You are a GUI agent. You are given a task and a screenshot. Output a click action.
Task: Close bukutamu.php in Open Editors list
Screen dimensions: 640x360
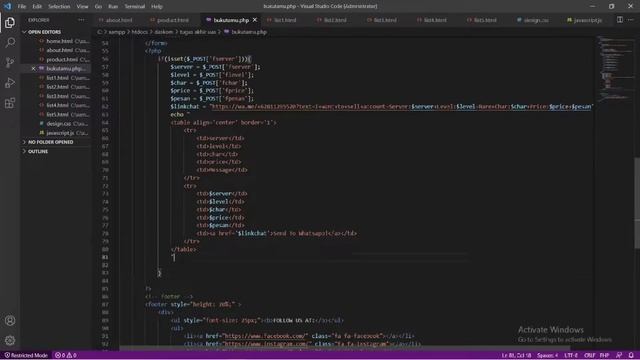(x=33, y=69)
